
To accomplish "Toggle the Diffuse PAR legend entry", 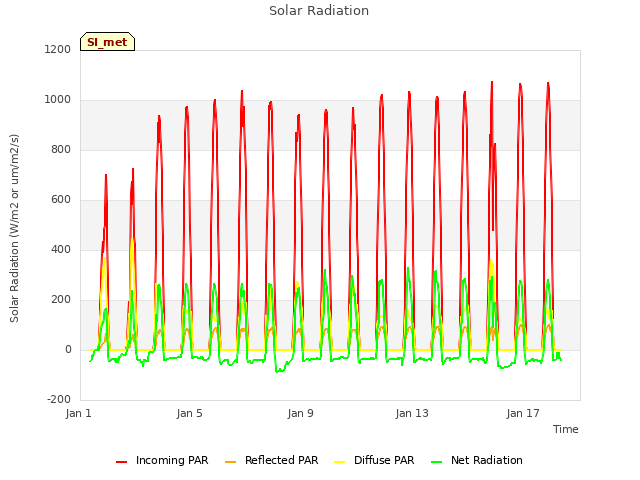I will click(374, 460).
